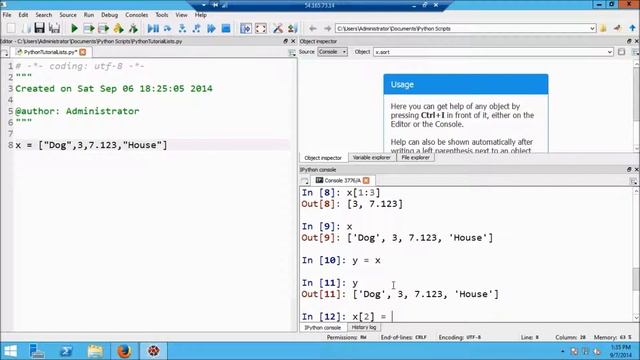This screenshot has width=640, height=360.
Task: Toggle the Maximize current pane icon
Action: click(246, 28)
